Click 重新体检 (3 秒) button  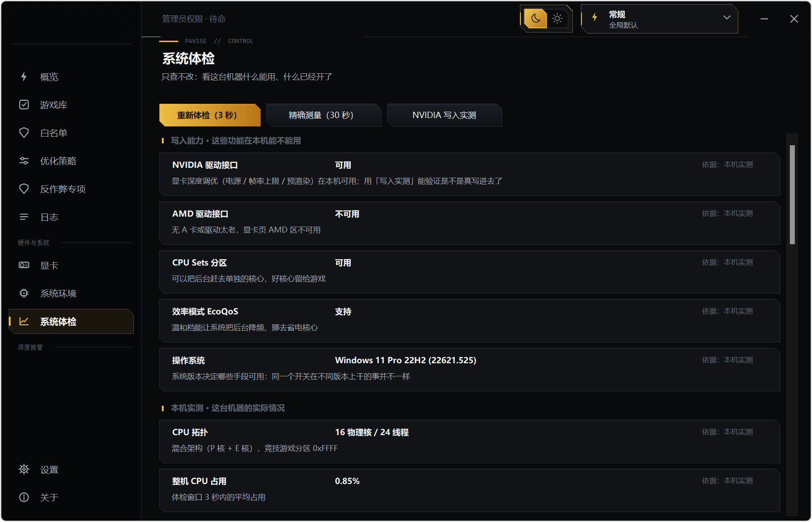pyautogui.click(x=210, y=115)
